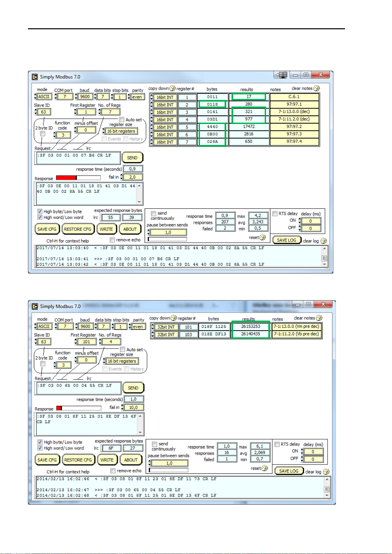
Task: Click ABOUT button in lower window
Action: (131, 460)
